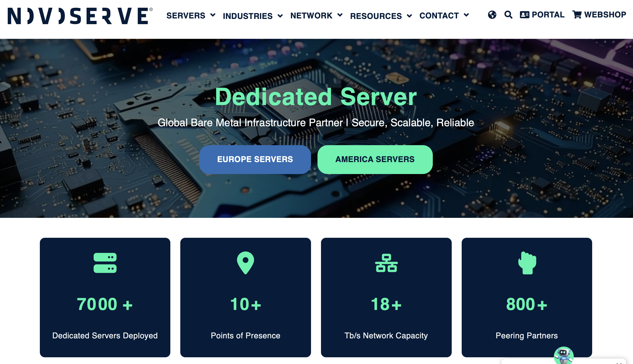
Task: Click the America Servers button
Action: [x=375, y=159]
